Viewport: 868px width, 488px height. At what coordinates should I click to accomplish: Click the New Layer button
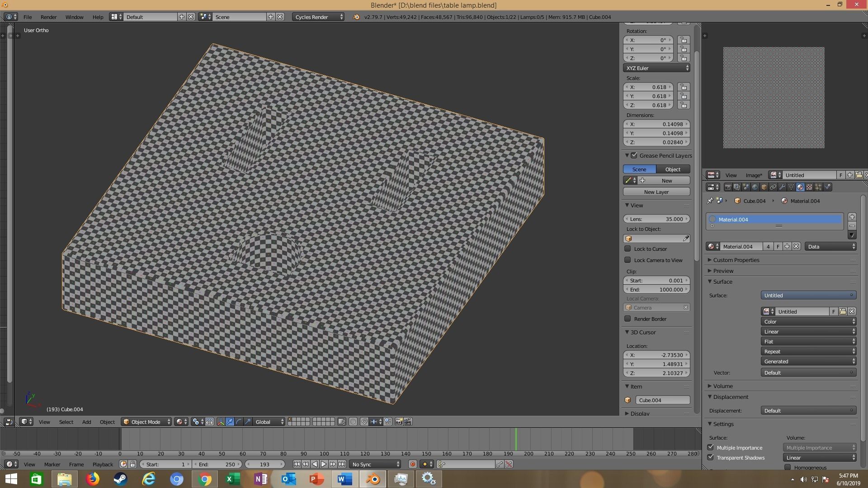[656, 192]
